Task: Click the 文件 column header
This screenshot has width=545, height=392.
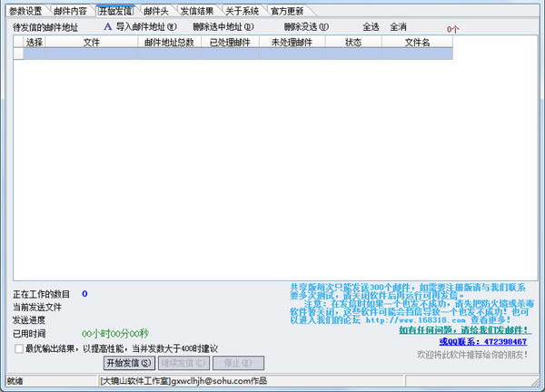Action: click(92, 43)
